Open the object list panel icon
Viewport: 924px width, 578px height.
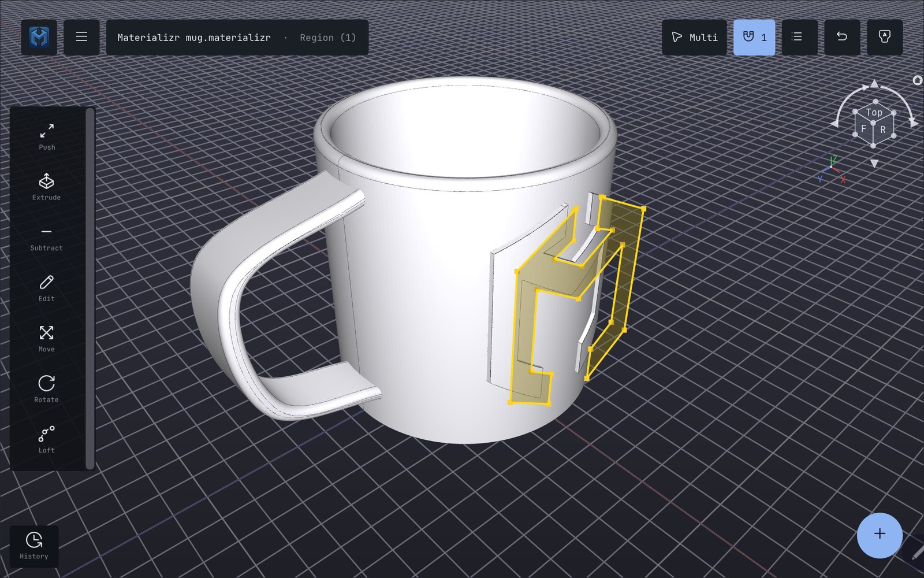click(x=799, y=38)
